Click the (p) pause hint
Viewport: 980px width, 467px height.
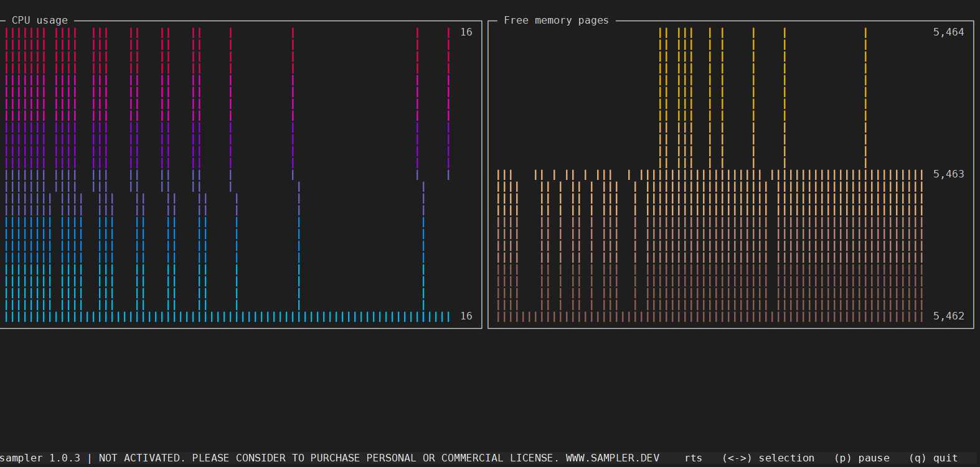[x=862, y=458]
